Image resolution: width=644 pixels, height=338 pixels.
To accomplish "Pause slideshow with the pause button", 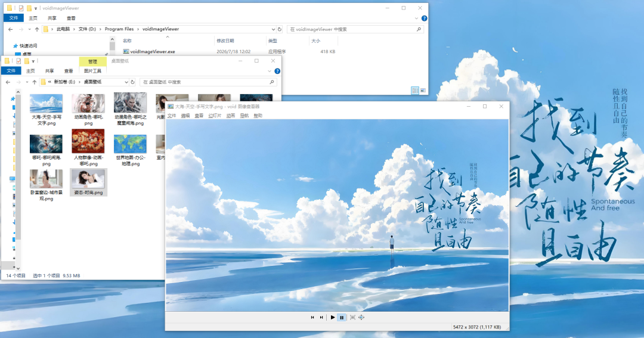I will (x=342, y=318).
